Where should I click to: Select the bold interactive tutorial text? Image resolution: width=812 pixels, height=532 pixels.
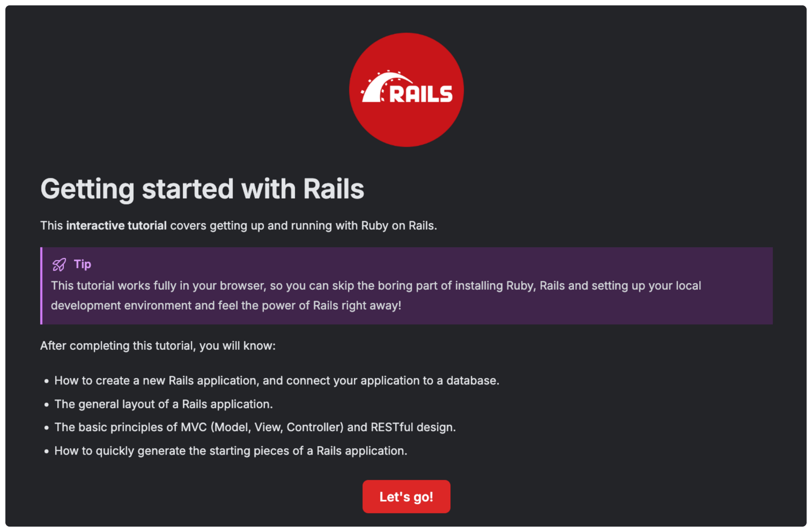coord(116,225)
